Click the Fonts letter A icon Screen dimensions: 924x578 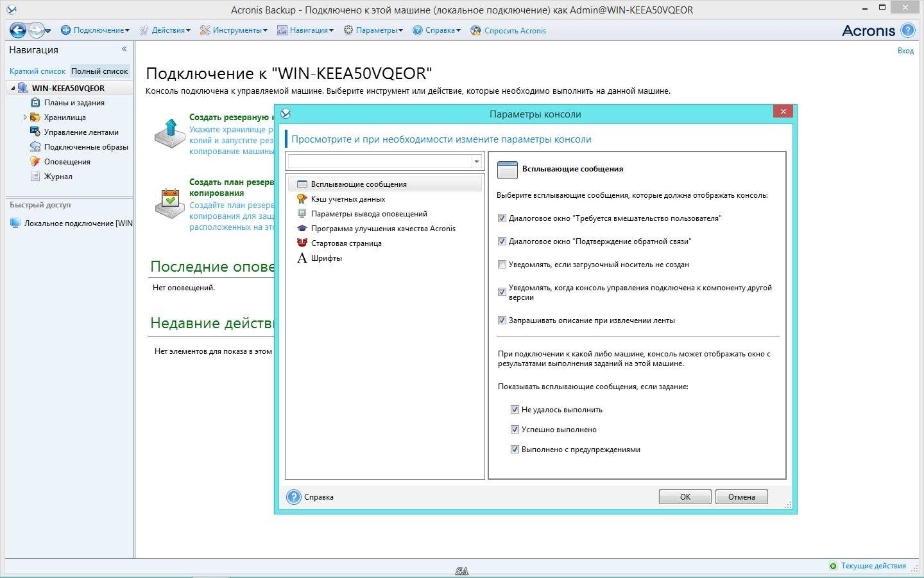click(302, 258)
